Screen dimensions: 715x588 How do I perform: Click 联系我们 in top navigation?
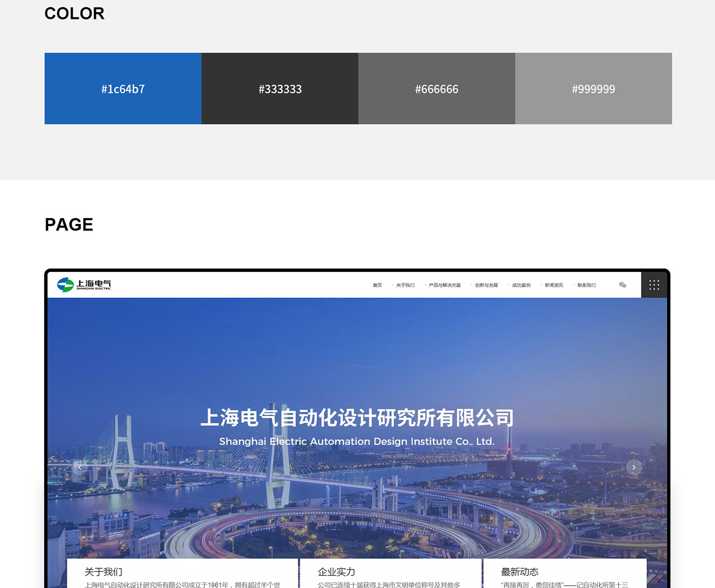pyautogui.click(x=587, y=285)
